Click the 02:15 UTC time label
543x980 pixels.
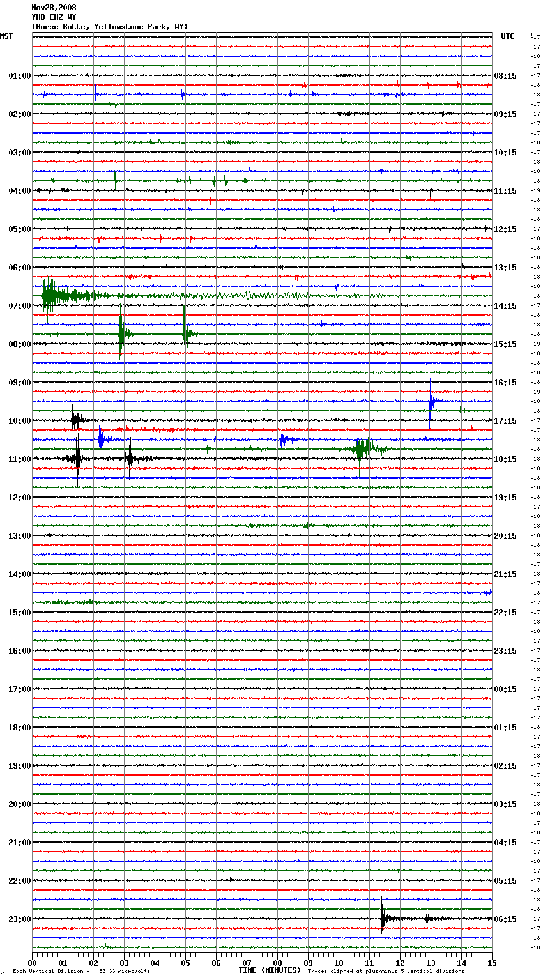click(505, 766)
